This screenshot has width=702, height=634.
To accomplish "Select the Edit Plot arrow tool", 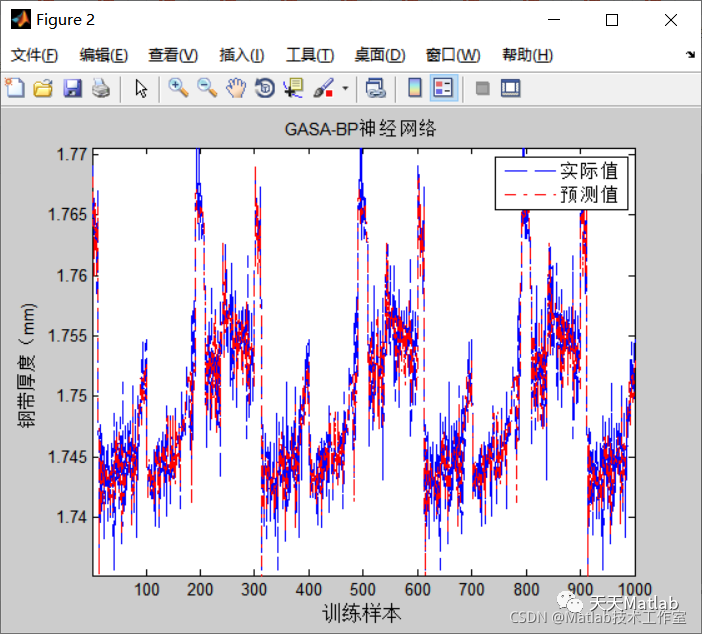I will [141, 88].
